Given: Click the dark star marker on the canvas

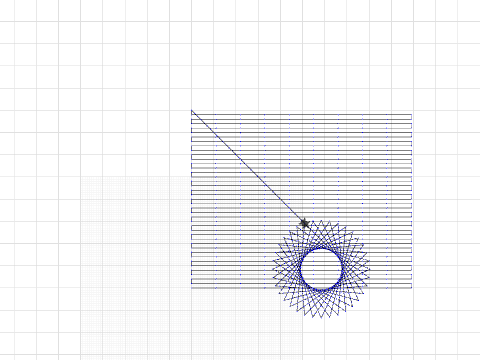Looking at the screenshot, I should pos(305,224).
